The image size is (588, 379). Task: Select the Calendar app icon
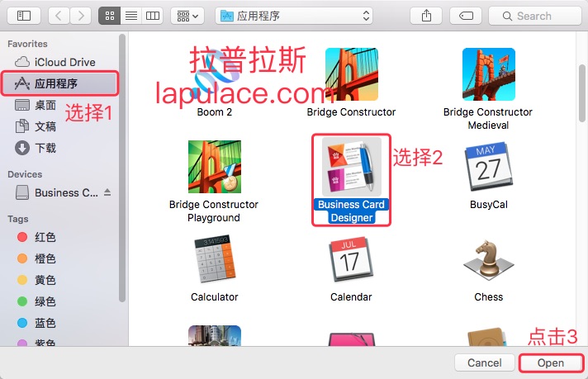coord(351,258)
